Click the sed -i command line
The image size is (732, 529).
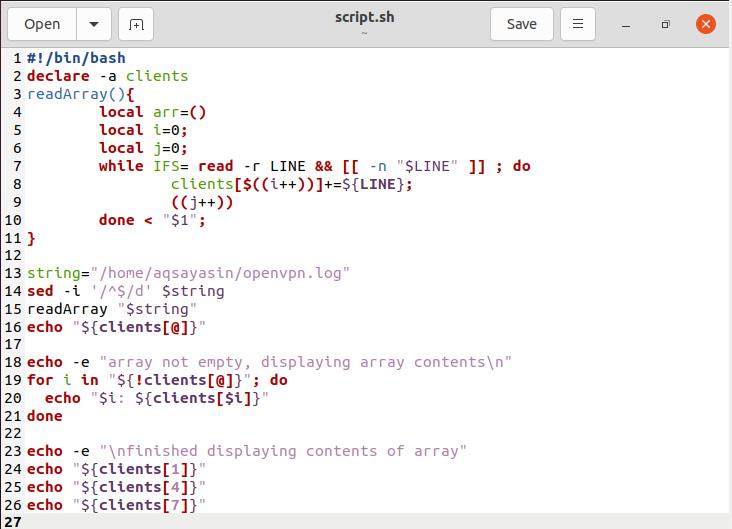click(x=125, y=291)
